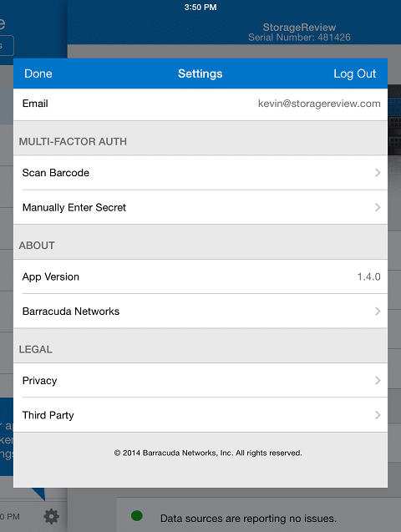The image size is (401, 532).
Task: Click the Third Party row chevron
Action: (378, 415)
